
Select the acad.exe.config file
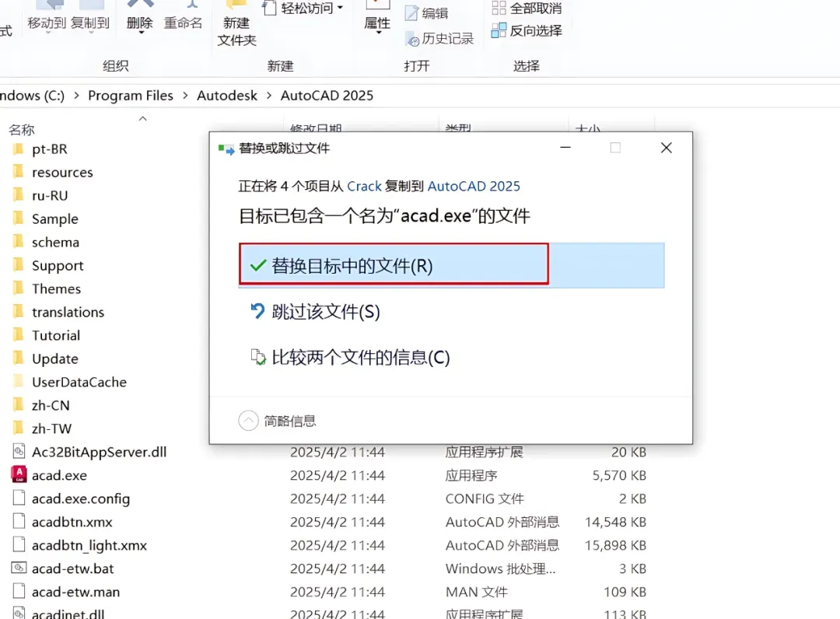tap(81, 498)
